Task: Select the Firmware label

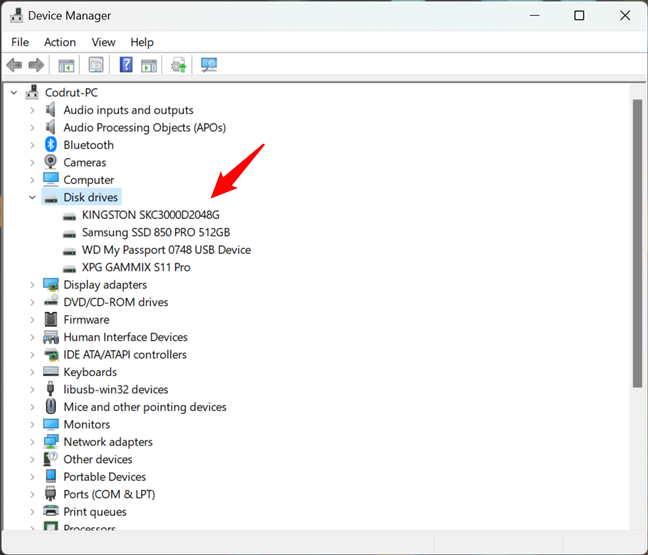Action: click(x=86, y=320)
